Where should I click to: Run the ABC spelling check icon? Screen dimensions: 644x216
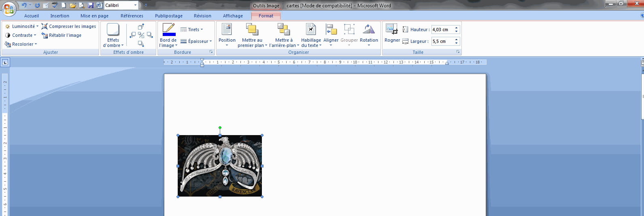54,5
